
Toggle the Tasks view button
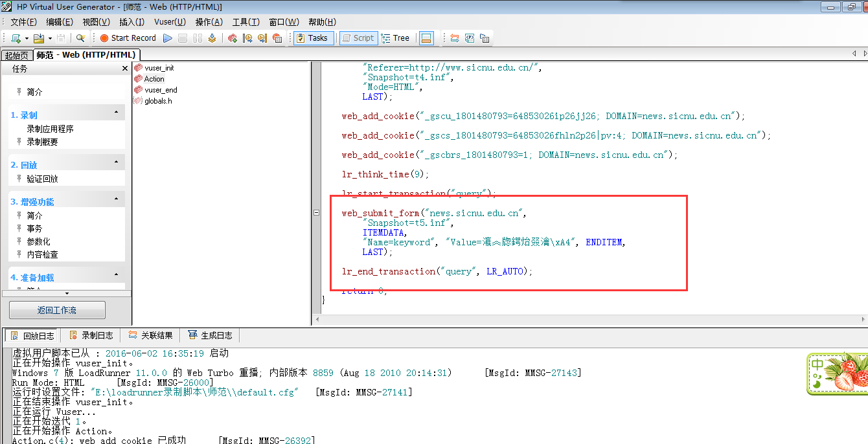[x=314, y=38]
